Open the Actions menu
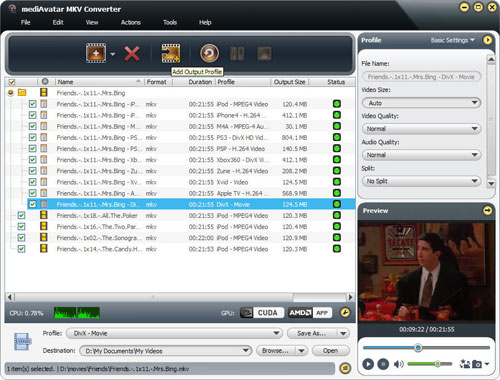Screen dimensions: 500x380 tap(131, 22)
